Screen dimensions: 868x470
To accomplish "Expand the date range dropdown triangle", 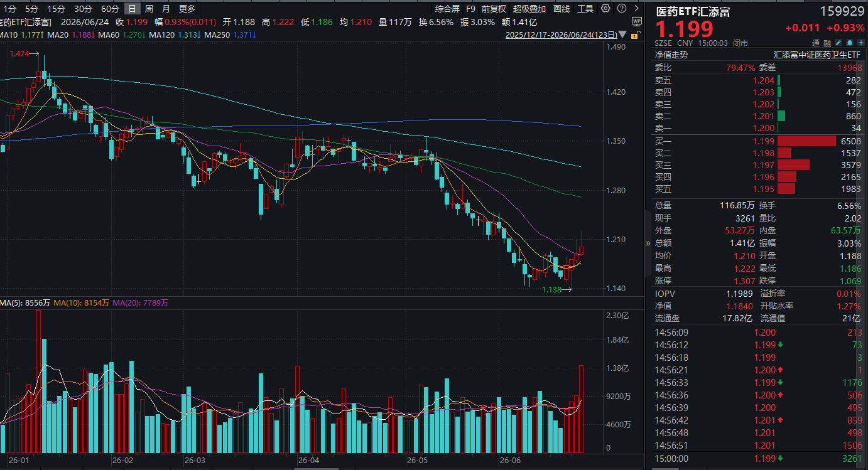I will [x=622, y=35].
